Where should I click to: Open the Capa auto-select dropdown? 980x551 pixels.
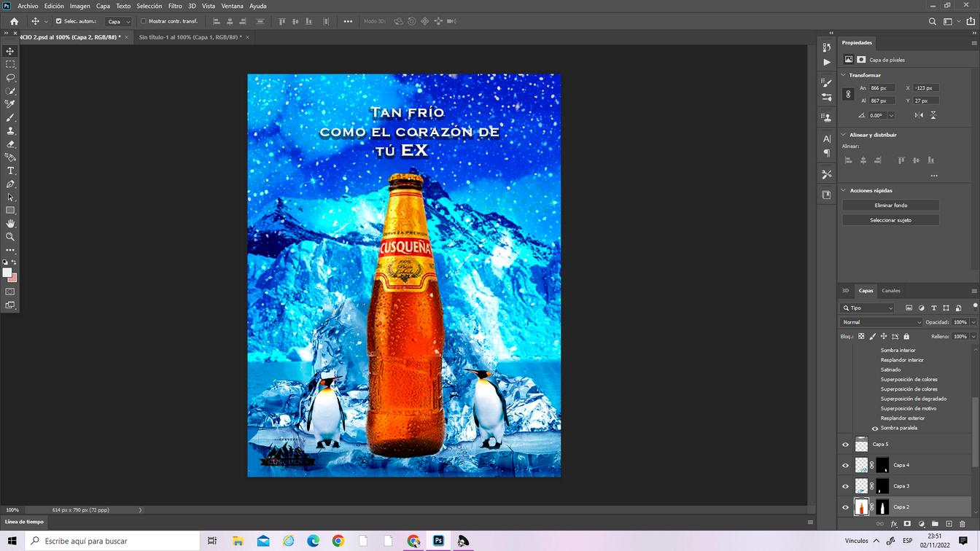click(118, 21)
